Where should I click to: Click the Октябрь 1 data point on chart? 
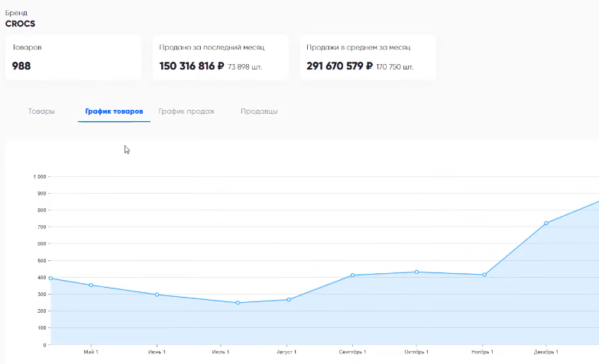tap(416, 272)
